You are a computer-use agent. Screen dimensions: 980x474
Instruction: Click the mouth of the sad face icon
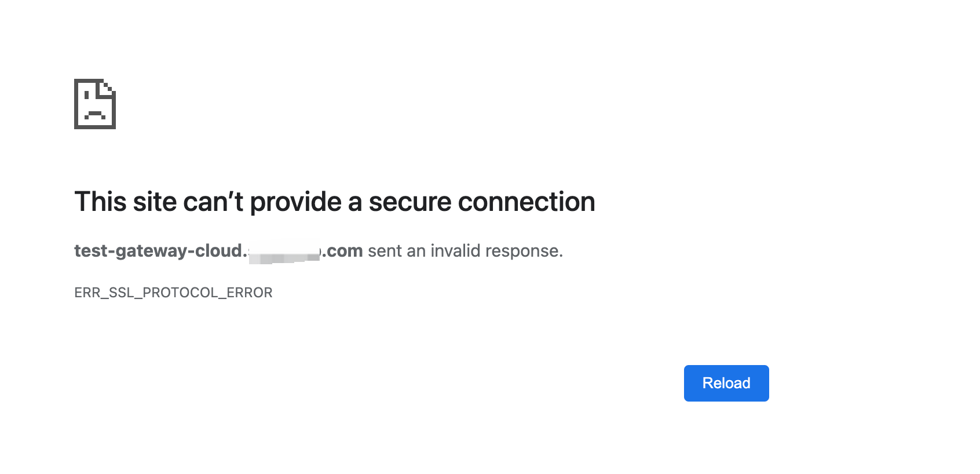(94, 113)
